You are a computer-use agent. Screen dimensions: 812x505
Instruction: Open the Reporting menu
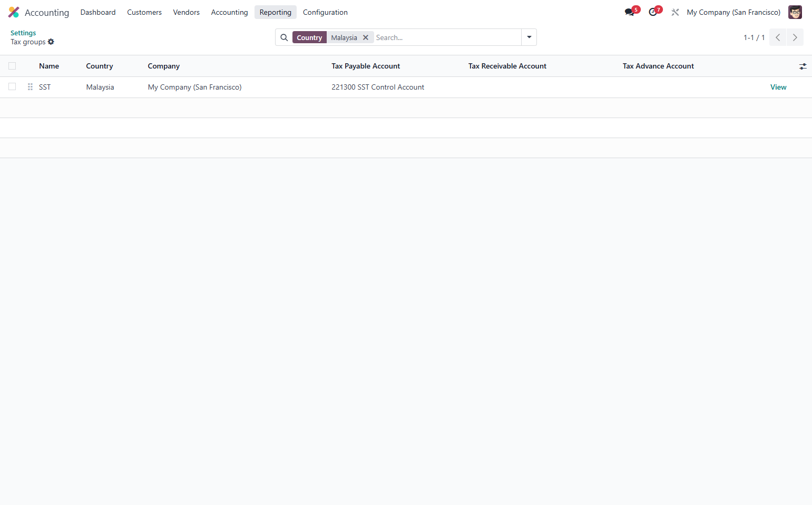pyautogui.click(x=276, y=12)
